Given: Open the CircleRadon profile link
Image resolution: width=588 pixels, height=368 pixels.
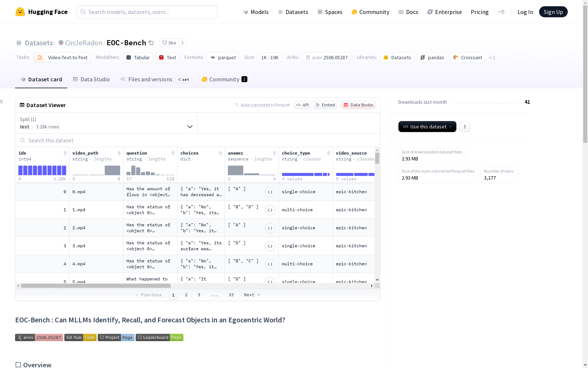Looking at the screenshot, I should tap(84, 43).
